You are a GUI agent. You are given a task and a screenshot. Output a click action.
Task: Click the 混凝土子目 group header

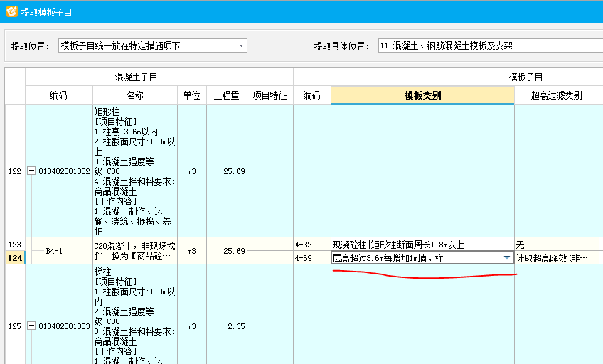tap(136, 77)
